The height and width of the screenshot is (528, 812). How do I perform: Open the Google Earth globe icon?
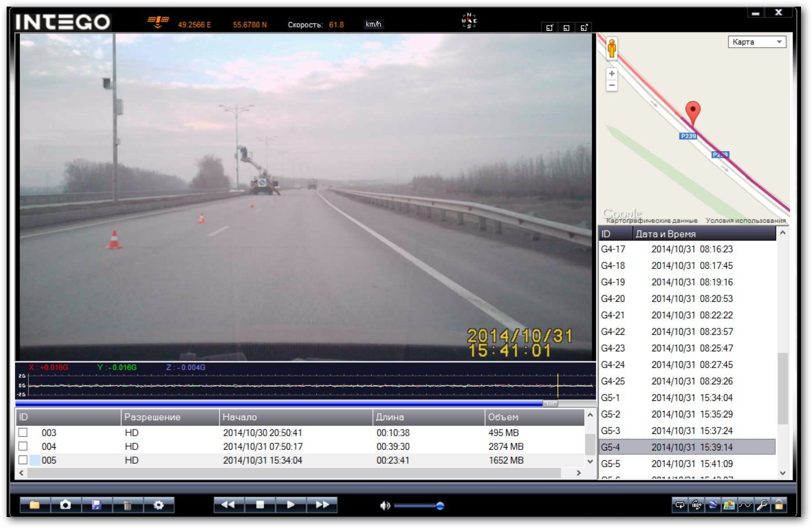[713, 505]
